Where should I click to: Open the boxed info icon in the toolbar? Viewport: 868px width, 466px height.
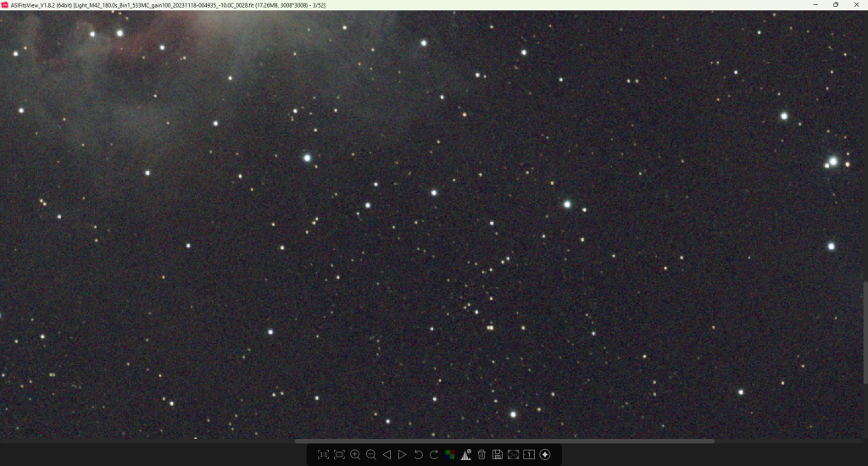pyautogui.click(x=529, y=455)
